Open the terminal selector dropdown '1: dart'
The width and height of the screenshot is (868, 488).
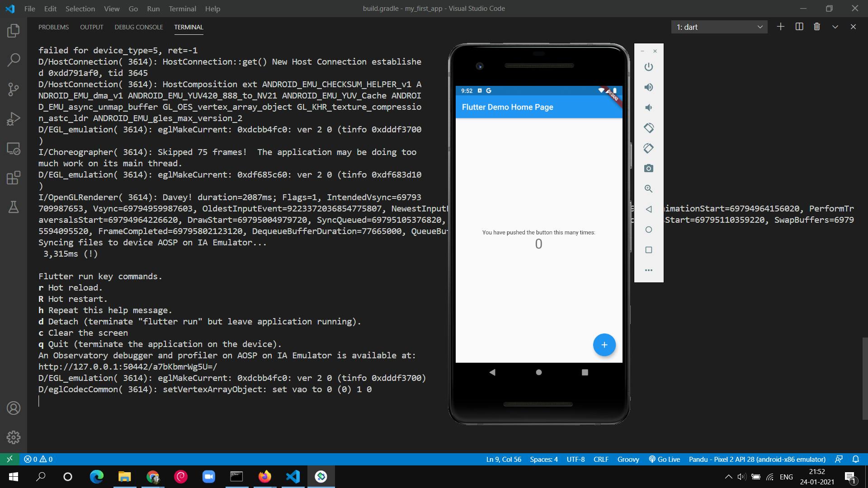point(719,27)
